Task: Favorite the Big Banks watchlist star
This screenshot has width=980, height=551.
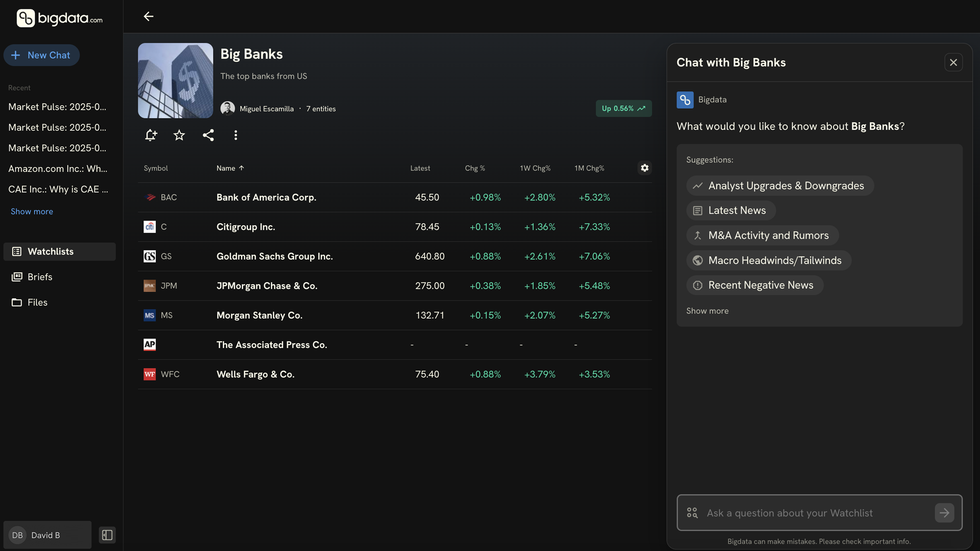Action: coord(179,135)
